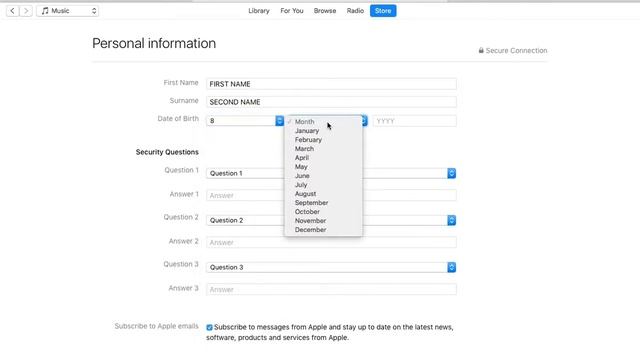Go forward with the right arrow button
The width and height of the screenshot is (640, 360).
tap(26, 11)
